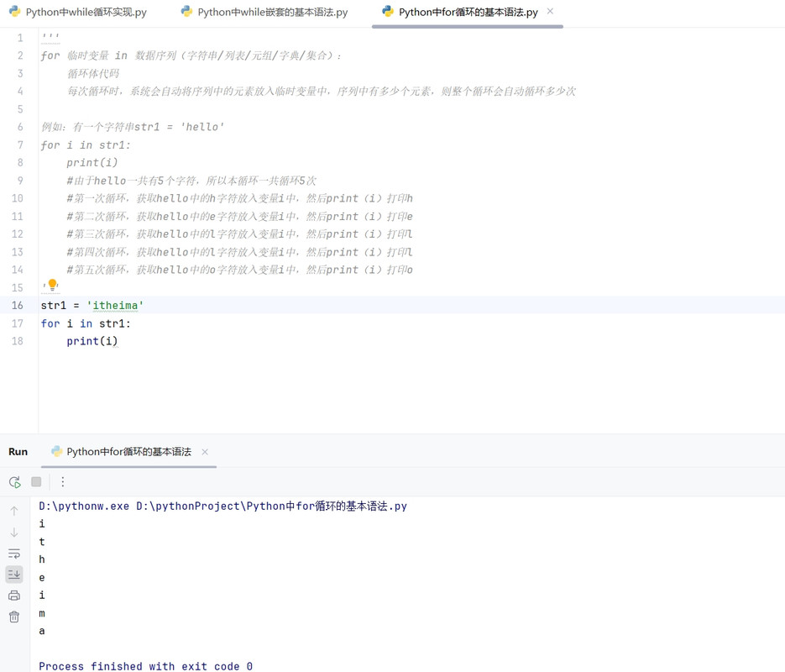Click the Run tool window label
The height and width of the screenshot is (672, 785).
(18, 452)
